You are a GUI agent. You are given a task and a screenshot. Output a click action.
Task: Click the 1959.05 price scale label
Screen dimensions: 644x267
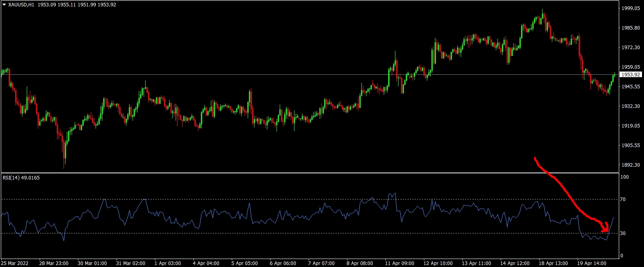coord(630,67)
